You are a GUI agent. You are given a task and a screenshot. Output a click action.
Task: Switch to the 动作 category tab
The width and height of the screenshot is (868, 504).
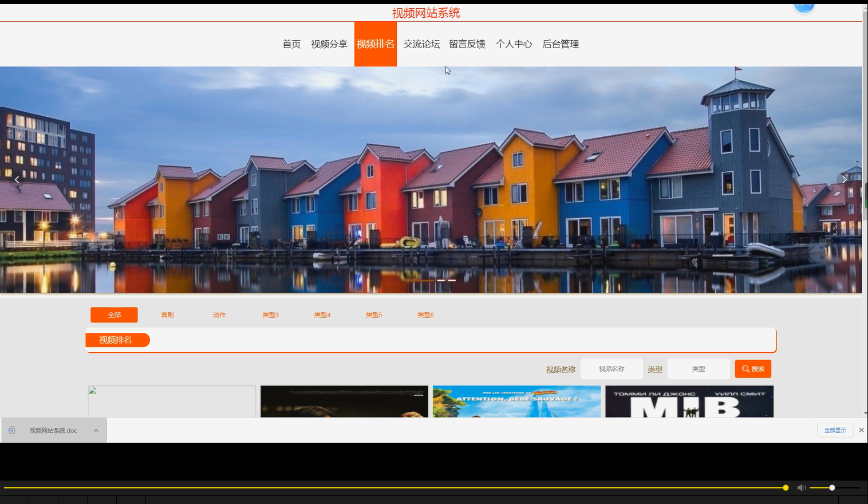click(219, 314)
